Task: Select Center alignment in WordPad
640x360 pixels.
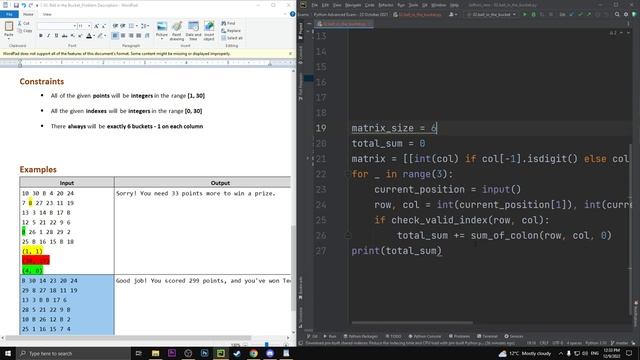Action: coord(123,36)
